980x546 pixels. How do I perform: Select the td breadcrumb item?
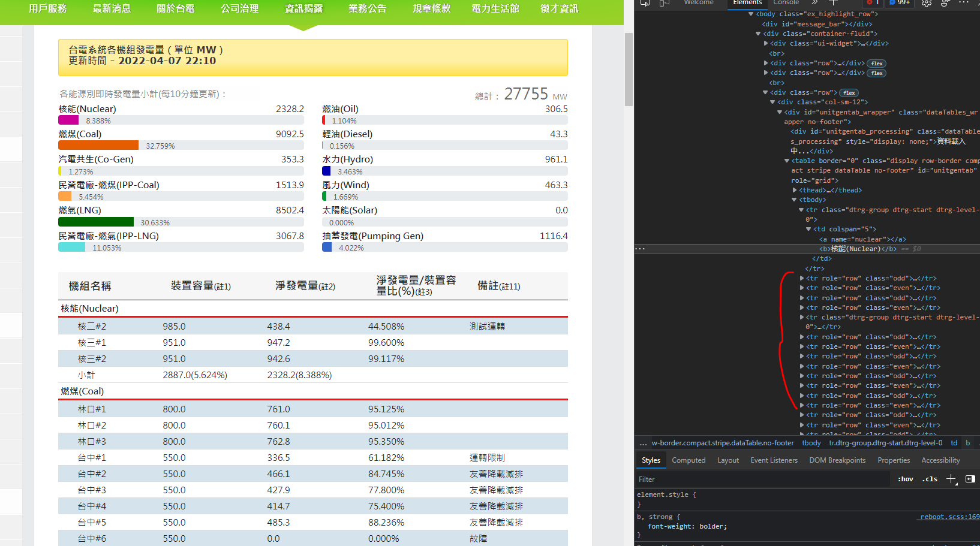[x=954, y=444]
